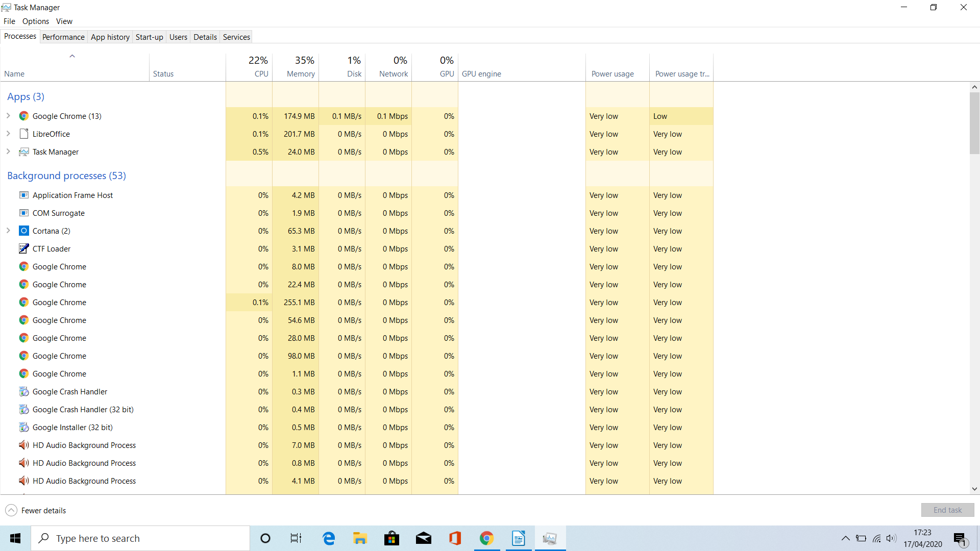Click the Google Crash Handler icon
This screenshot has height=551, width=980.
pos(23,391)
